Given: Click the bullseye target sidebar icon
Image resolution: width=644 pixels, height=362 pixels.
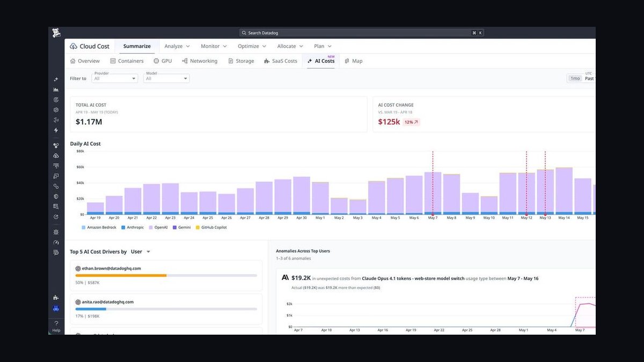Looking at the screenshot, I should point(56,100).
